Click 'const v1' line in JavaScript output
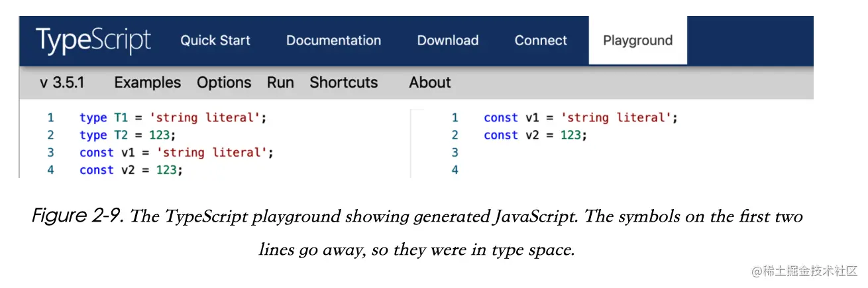The height and width of the screenshot is (288, 868). (x=581, y=118)
